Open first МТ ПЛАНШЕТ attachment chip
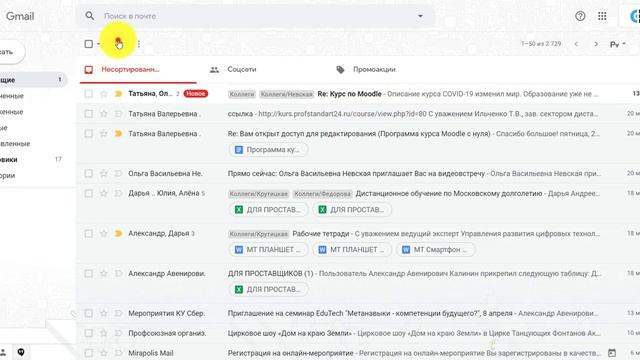Viewport: 640px width, 360px height. click(268, 250)
